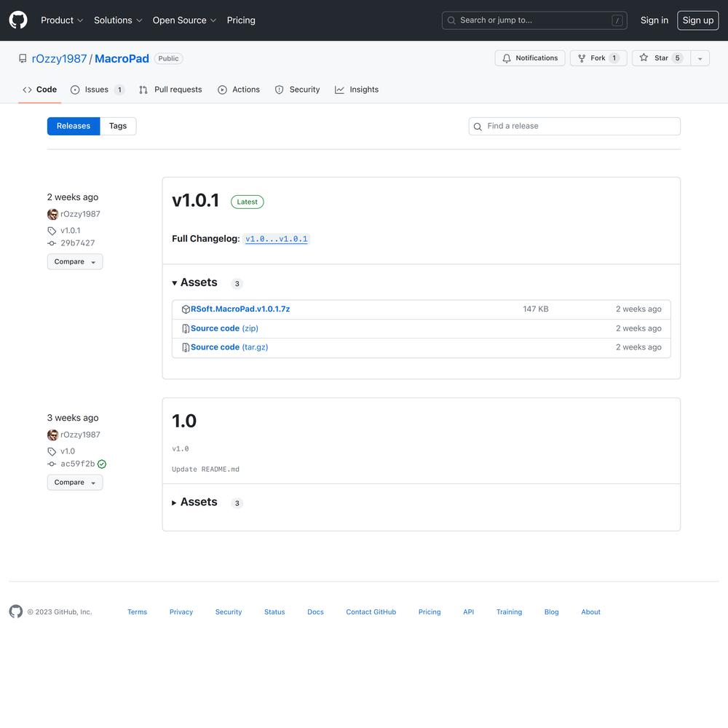Screen dimensions: 728x728
Task: Click the Sign up button
Action: coord(698,20)
